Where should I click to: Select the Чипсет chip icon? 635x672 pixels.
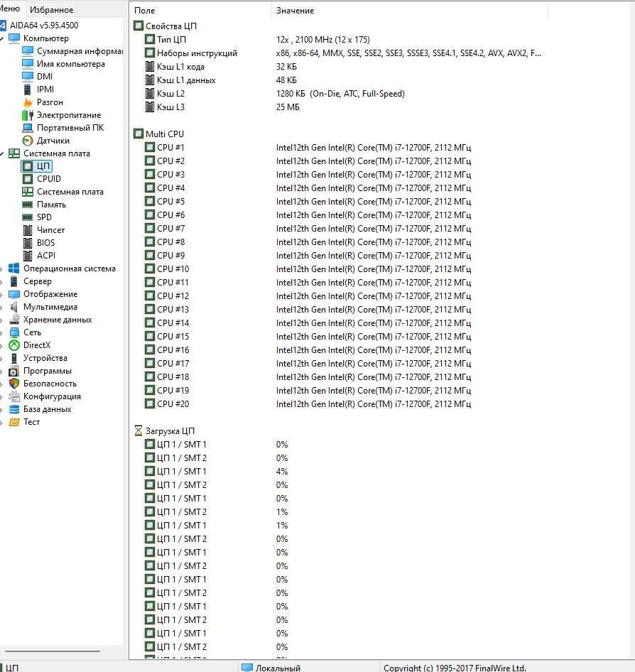coord(28,230)
